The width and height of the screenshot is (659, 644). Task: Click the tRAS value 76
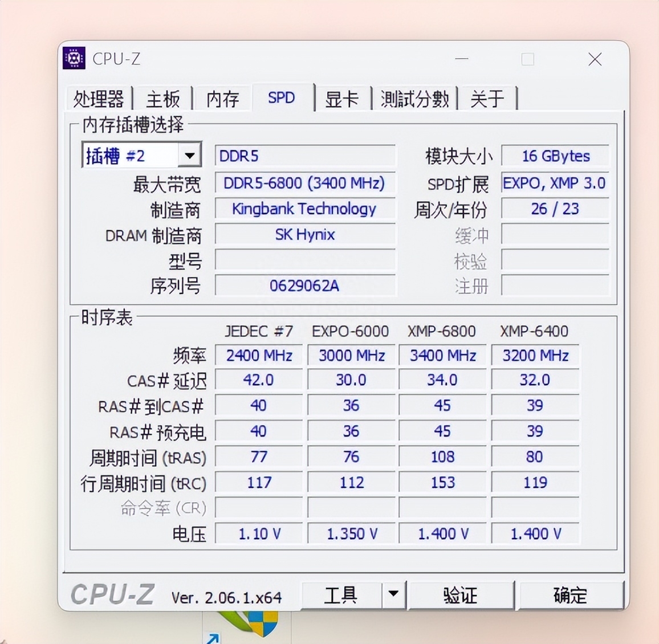[x=351, y=456]
